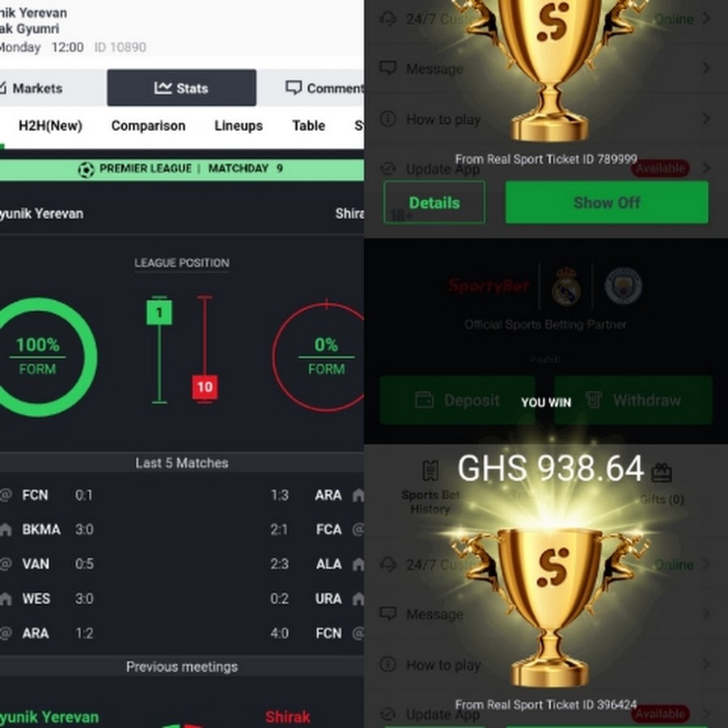The width and height of the screenshot is (728, 728).
Task: Open the Table sub-tab
Action: (x=308, y=126)
